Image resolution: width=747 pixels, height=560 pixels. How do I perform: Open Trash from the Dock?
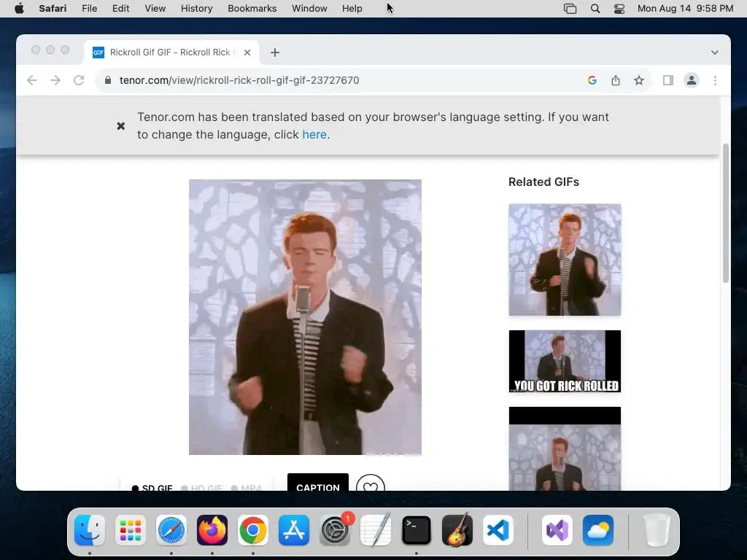pyautogui.click(x=657, y=530)
